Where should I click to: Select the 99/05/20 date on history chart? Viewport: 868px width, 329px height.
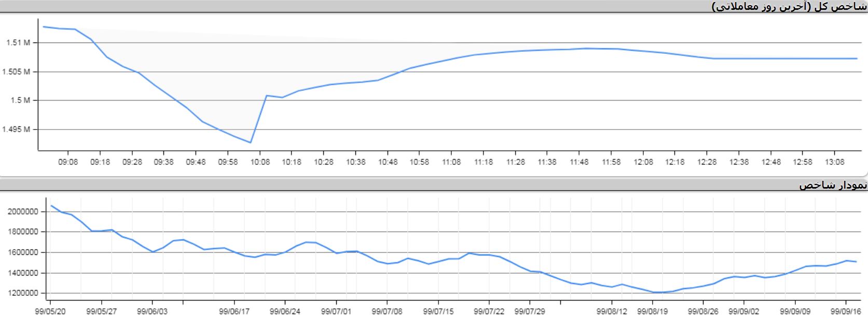50,312
